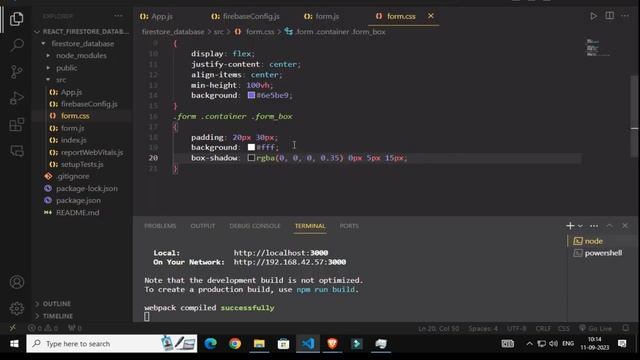Image resolution: width=640 pixels, height=360 pixels.
Task: Switch to firebaseConfig.js editor tab
Action: click(246, 16)
